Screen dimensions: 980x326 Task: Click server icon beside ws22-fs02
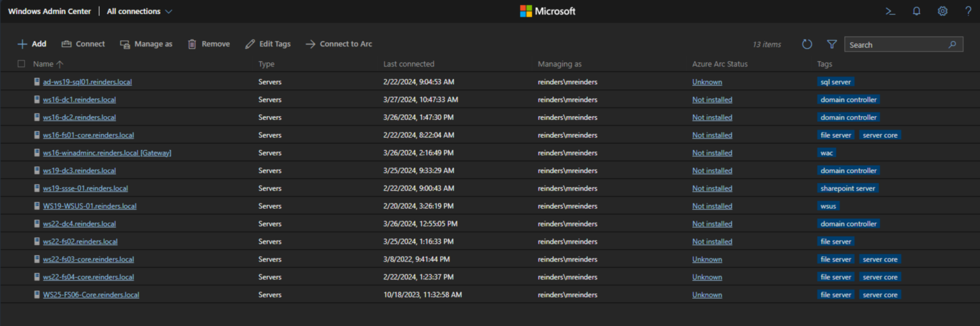(x=37, y=242)
